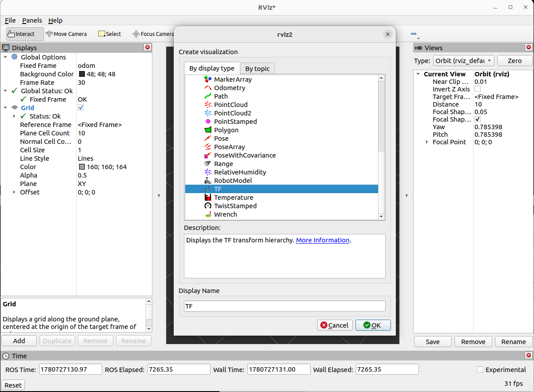
Task: Choose the PoseWithCovariance icon
Action: pyautogui.click(x=208, y=155)
